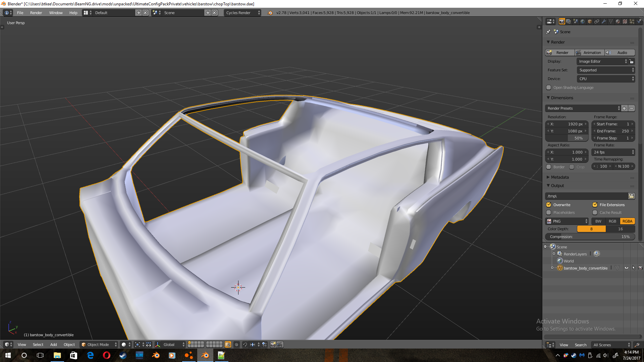This screenshot has width=644, height=362.
Task: Toggle lock interface icon beside Display
Action: 632,61
